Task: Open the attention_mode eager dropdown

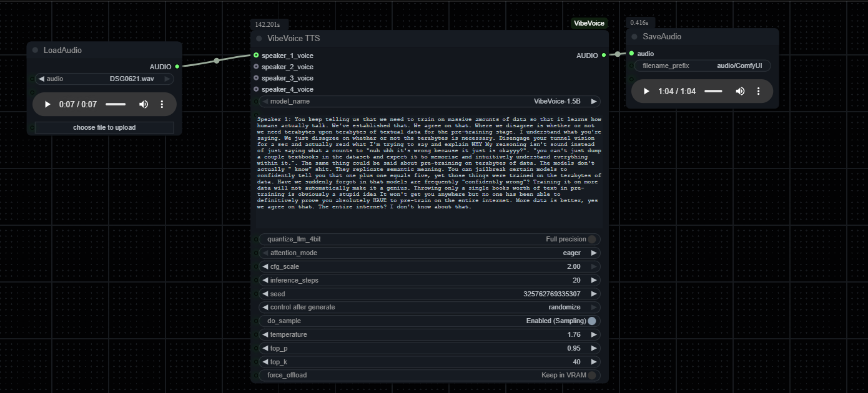Action: (x=429, y=253)
